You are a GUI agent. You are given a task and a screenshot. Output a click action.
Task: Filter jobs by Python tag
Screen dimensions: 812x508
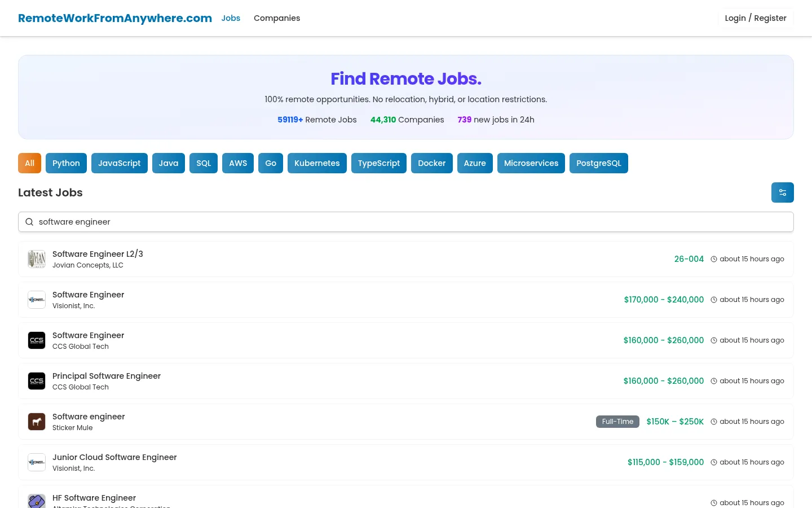66,163
